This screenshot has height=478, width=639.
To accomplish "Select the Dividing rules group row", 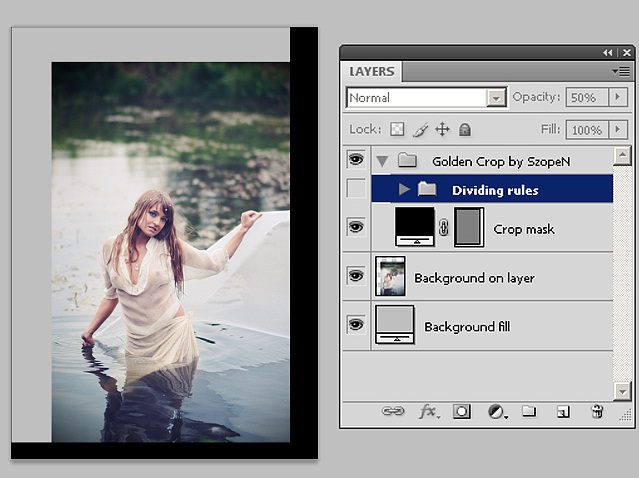I will pos(492,189).
